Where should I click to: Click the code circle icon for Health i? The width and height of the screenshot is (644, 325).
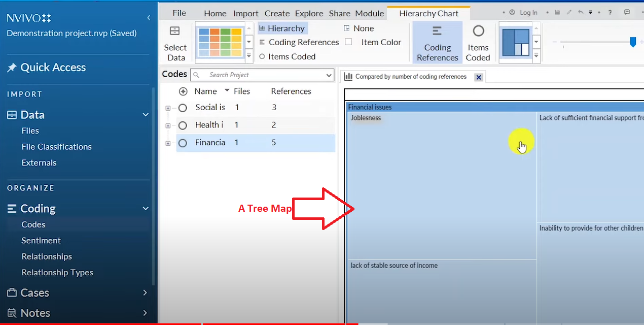(183, 125)
